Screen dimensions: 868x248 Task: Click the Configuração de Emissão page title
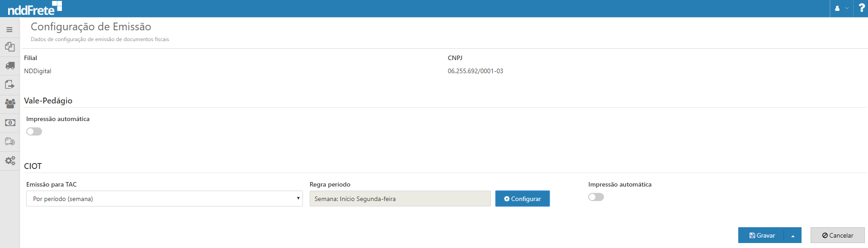[91, 27]
